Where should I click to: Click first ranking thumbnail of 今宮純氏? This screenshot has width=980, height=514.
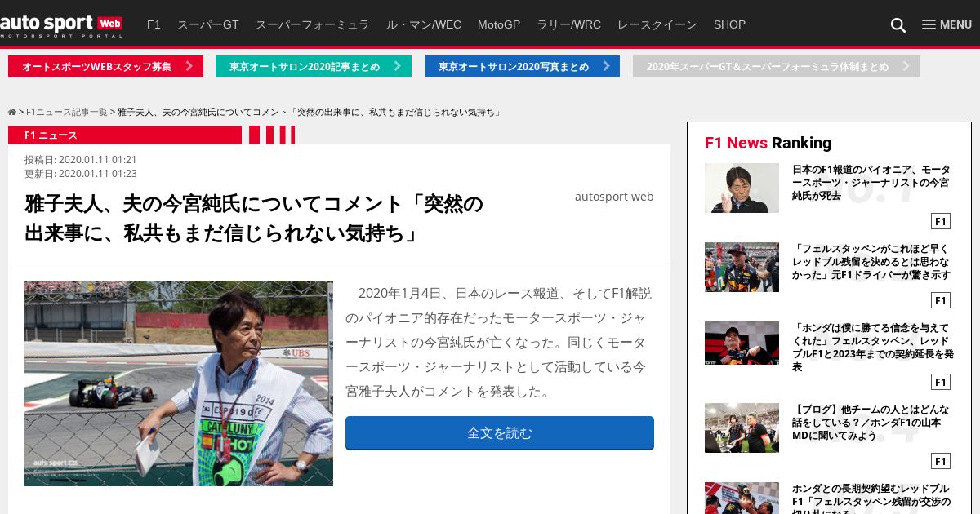point(742,188)
